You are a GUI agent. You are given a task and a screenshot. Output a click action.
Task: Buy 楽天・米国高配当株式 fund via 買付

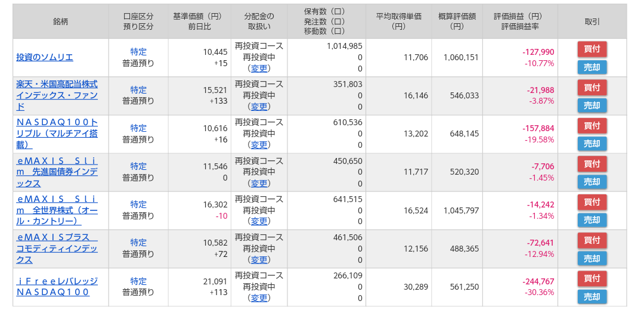592,88
